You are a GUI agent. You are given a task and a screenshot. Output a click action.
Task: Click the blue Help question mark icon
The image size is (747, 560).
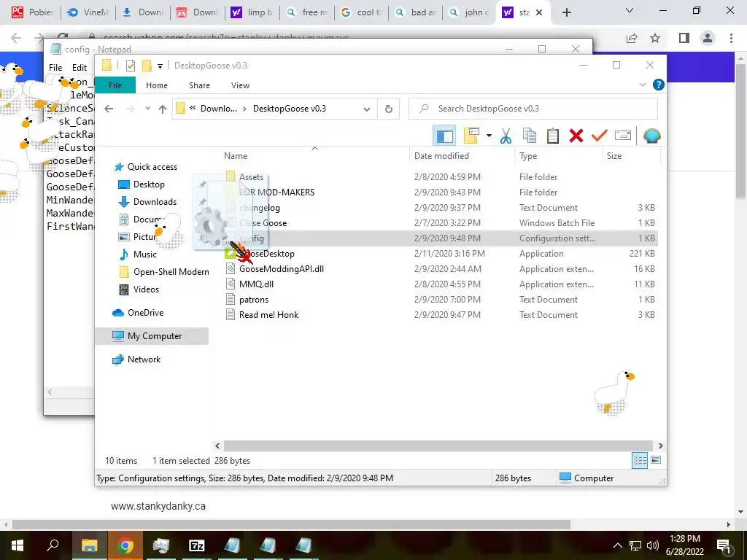pyautogui.click(x=659, y=85)
